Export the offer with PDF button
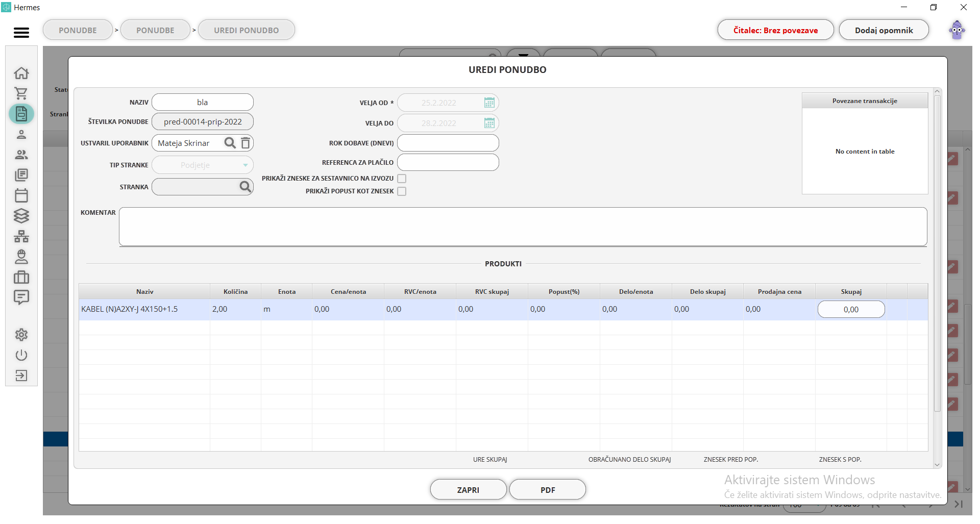Viewport: 980px width, 524px height. point(548,490)
